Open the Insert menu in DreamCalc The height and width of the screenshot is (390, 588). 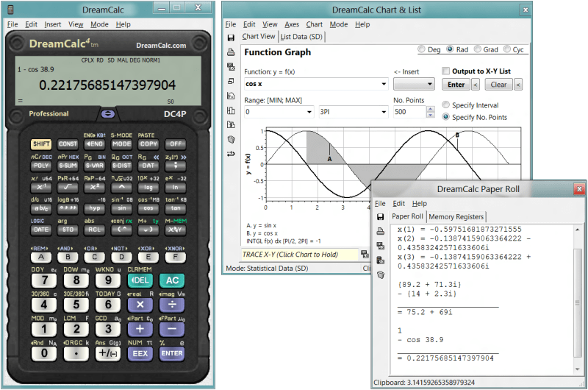coord(52,24)
